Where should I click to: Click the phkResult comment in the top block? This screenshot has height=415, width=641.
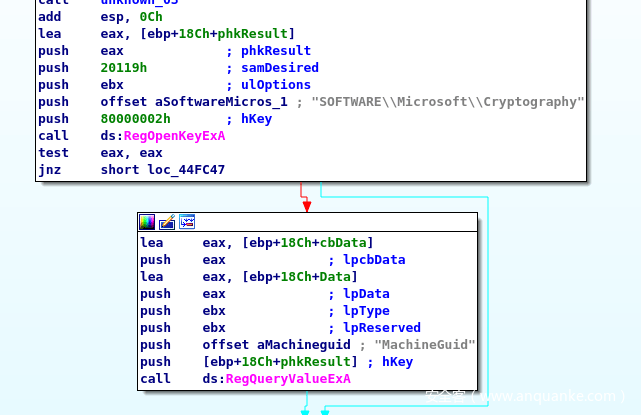point(276,51)
